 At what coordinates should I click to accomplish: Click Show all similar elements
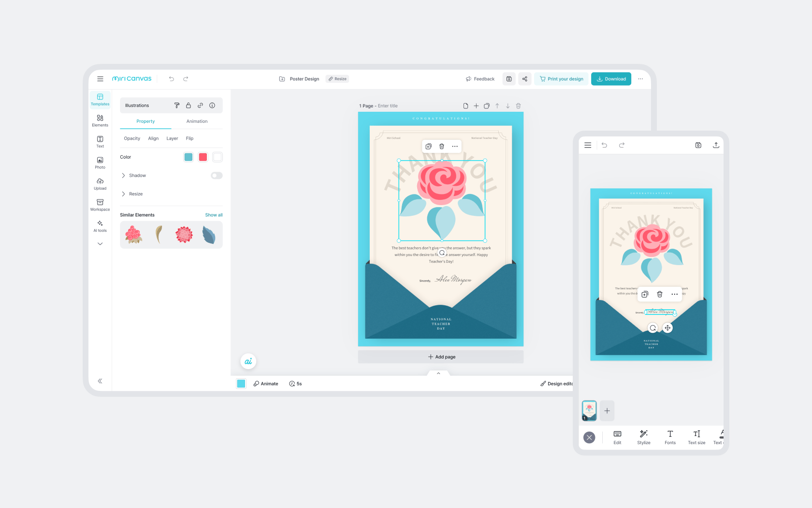(x=214, y=215)
